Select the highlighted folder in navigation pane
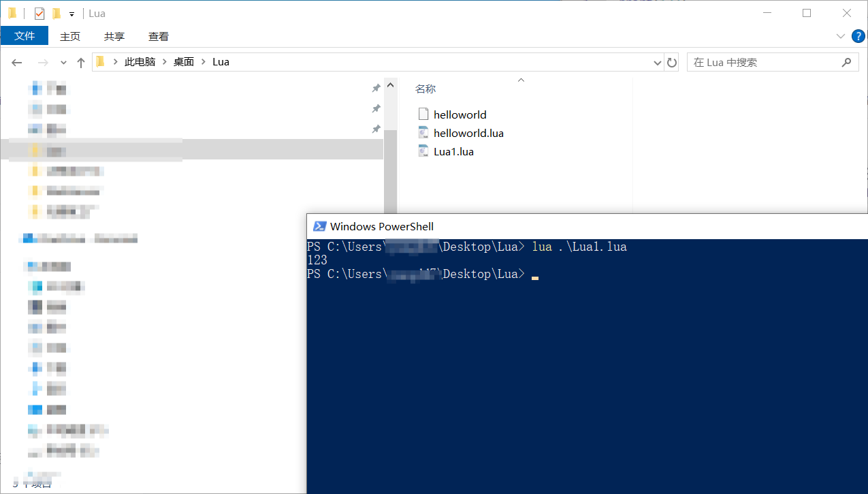 coord(191,150)
